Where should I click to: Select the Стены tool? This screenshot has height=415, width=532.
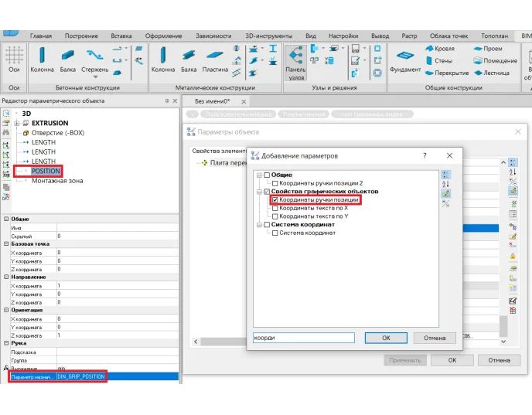[439, 61]
